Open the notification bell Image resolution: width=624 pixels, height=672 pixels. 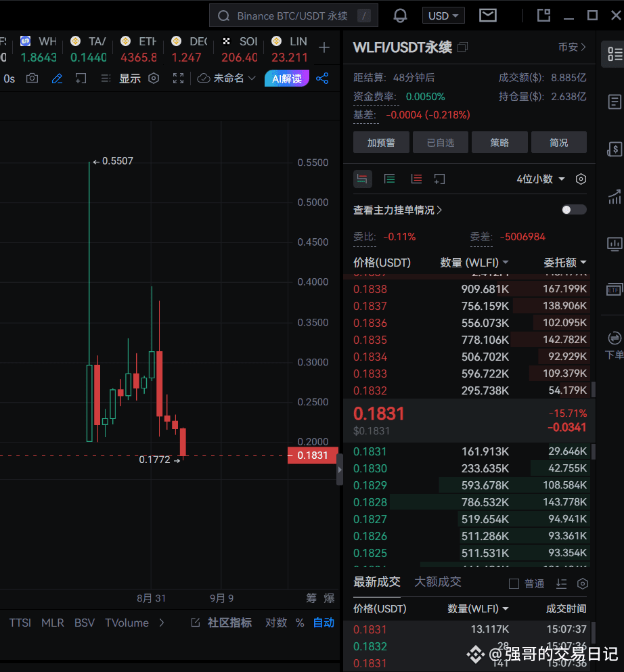pos(400,16)
